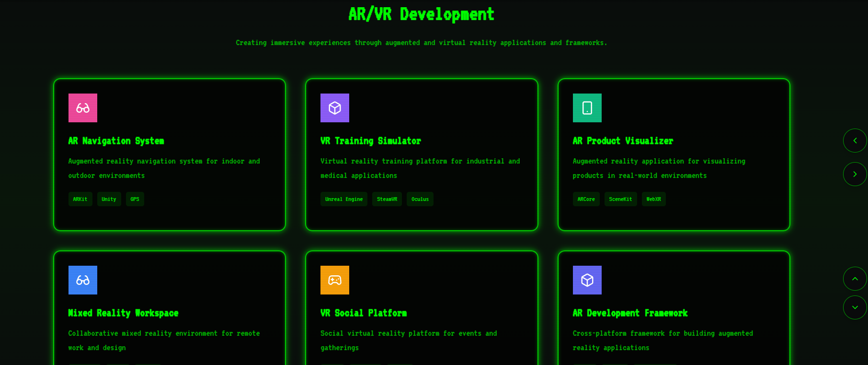Select the GPS tag
Image resolution: width=868 pixels, height=365 pixels.
pyautogui.click(x=135, y=199)
